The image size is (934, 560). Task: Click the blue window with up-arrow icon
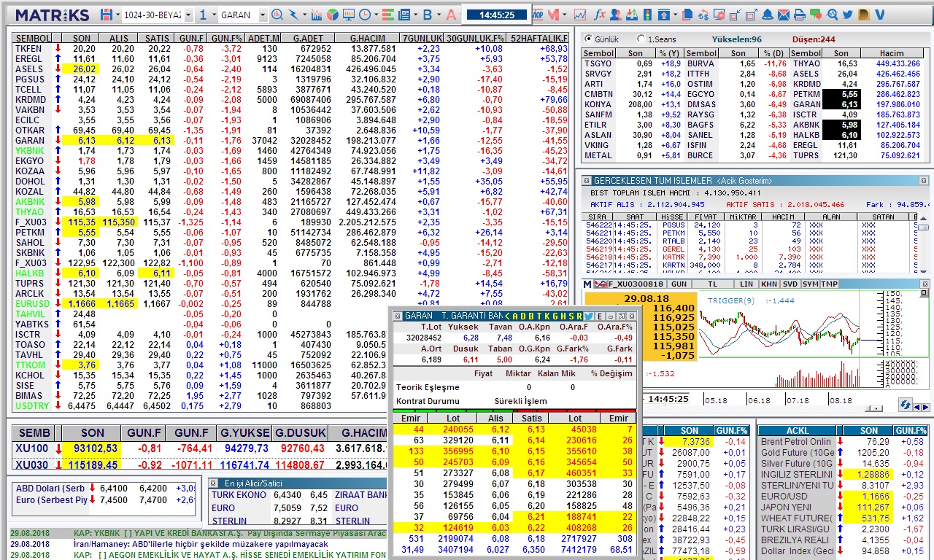coord(664,15)
